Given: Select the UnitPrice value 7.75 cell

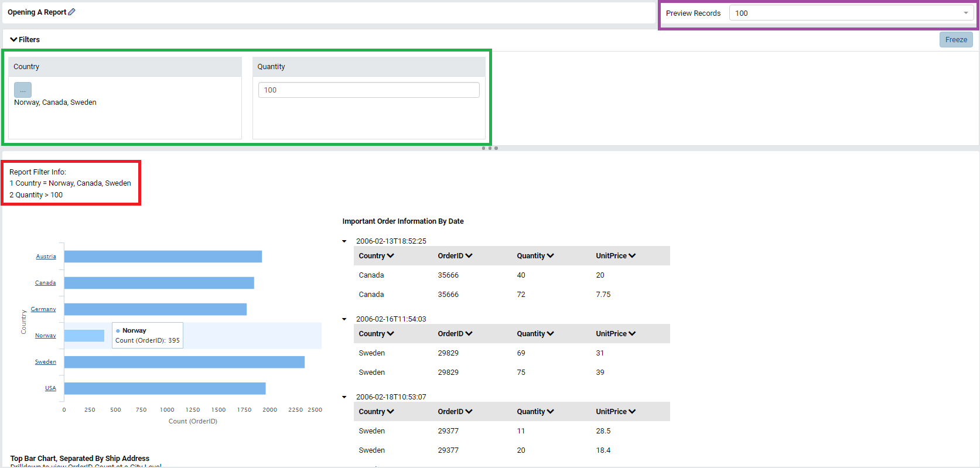Looking at the screenshot, I should tap(603, 295).
